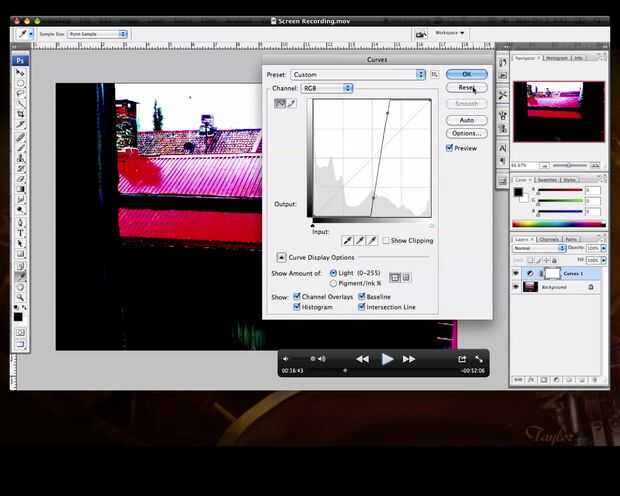The width and height of the screenshot is (620, 496).
Task: Open preset options icon beside Preset
Action: (435, 74)
